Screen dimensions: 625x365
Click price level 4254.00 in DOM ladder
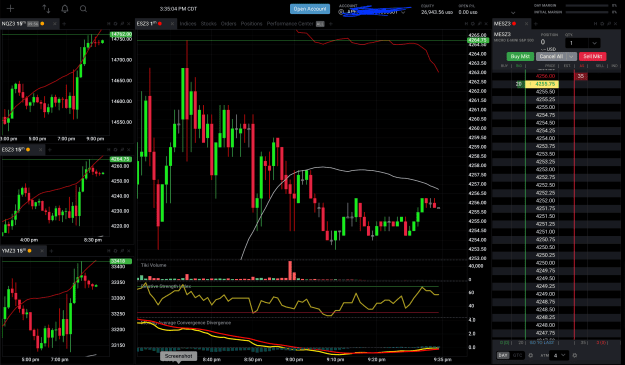(x=545, y=138)
